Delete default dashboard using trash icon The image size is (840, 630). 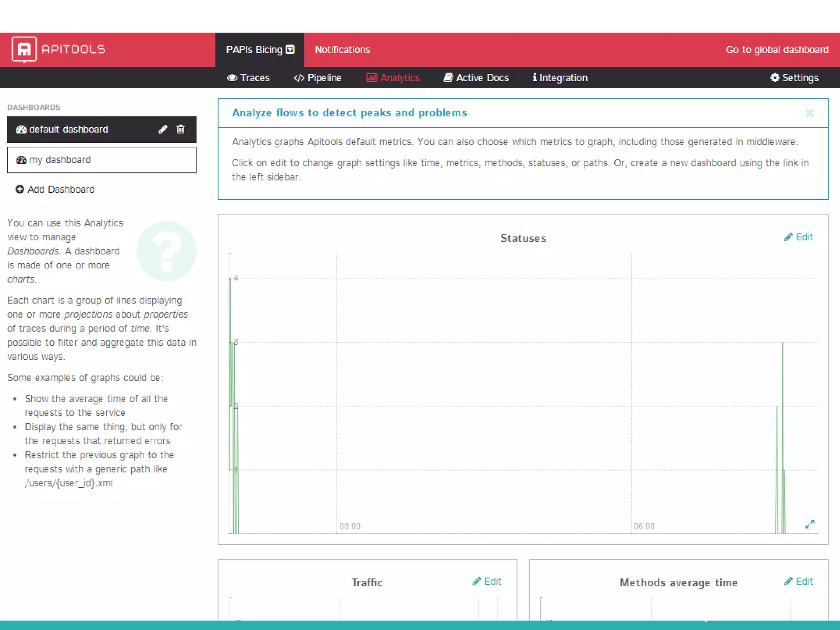[x=180, y=130]
